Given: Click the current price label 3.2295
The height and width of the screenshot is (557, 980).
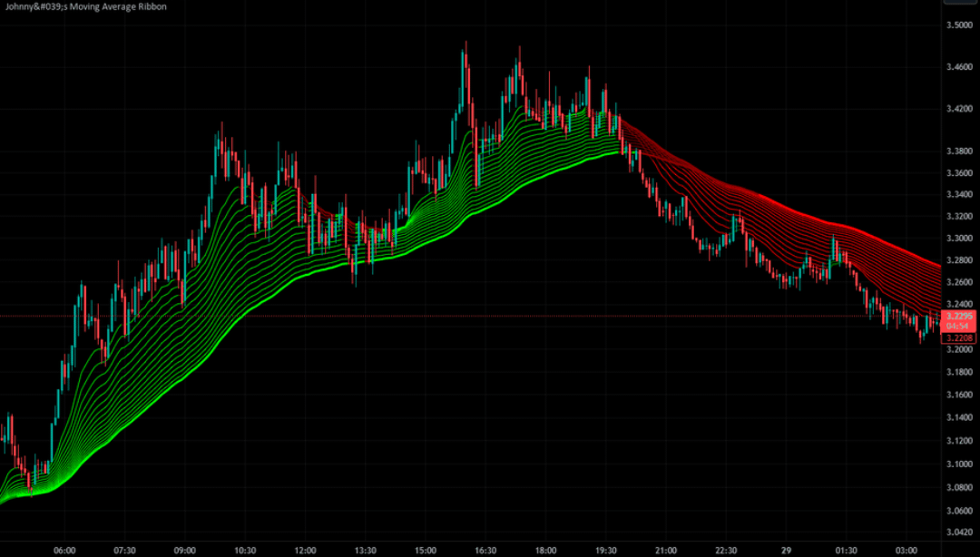Looking at the screenshot, I should coord(959,317).
